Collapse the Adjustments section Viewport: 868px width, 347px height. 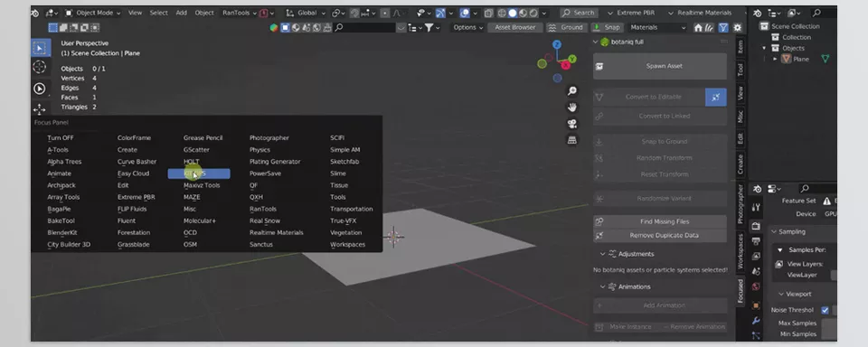pos(603,254)
